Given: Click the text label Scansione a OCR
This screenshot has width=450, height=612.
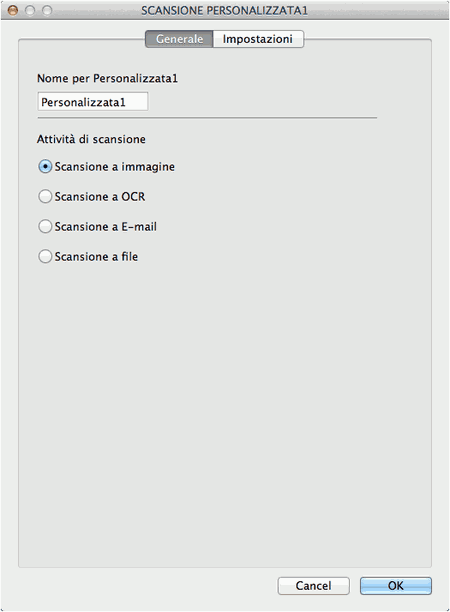Looking at the screenshot, I should click(100, 196).
